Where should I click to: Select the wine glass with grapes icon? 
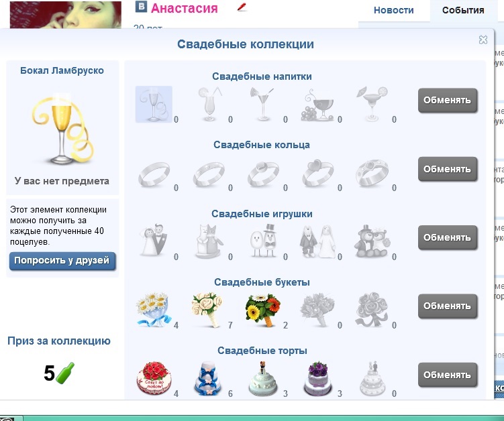pyautogui.click(x=317, y=105)
